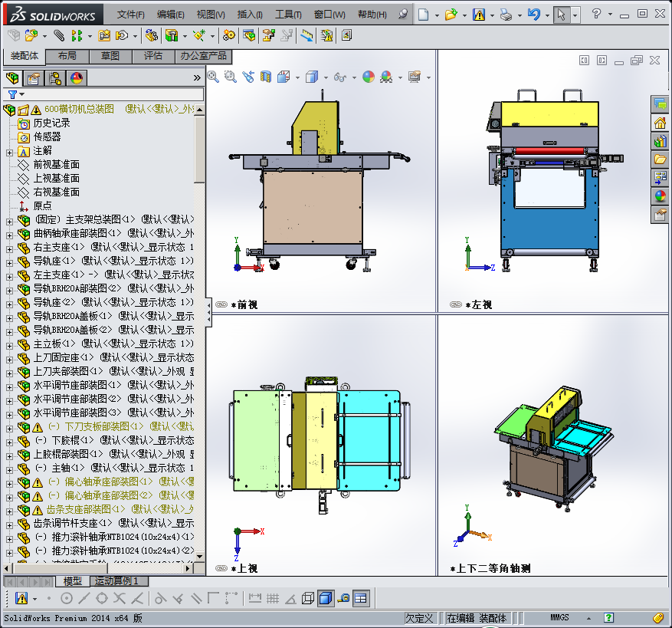Expand the 注解 tree node
The image size is (672, 628).
9,153
